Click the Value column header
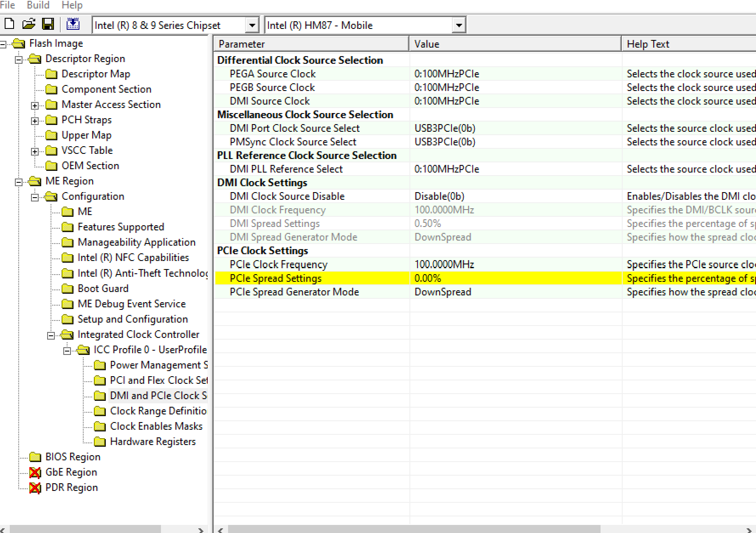 point(515,44)
